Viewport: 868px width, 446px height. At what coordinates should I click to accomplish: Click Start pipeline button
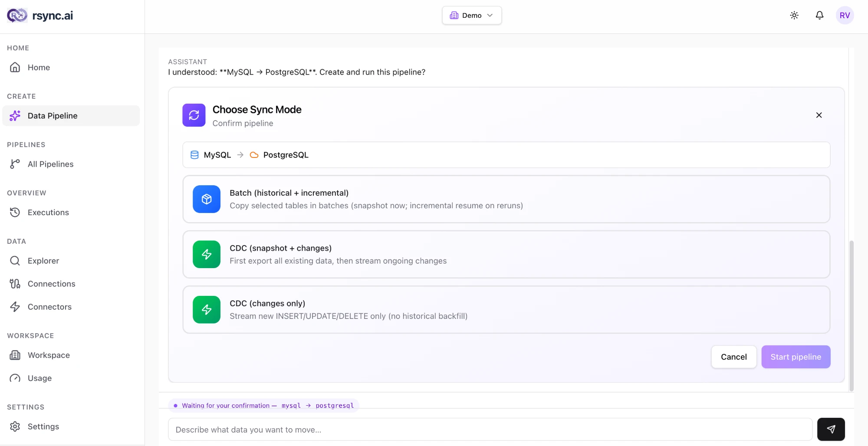coord(796,357)
